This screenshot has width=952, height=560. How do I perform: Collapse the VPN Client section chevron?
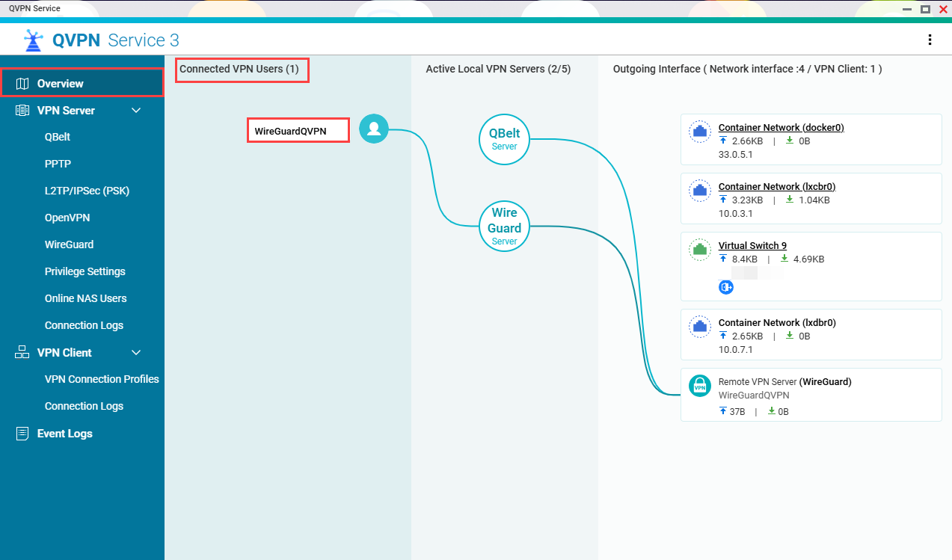[x=136, y=352]
